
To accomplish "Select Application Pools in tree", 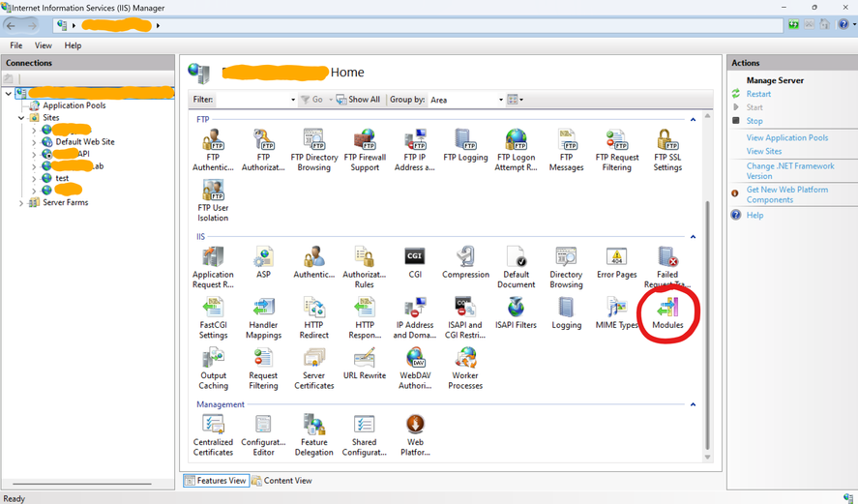I will (x=74, y=105).
